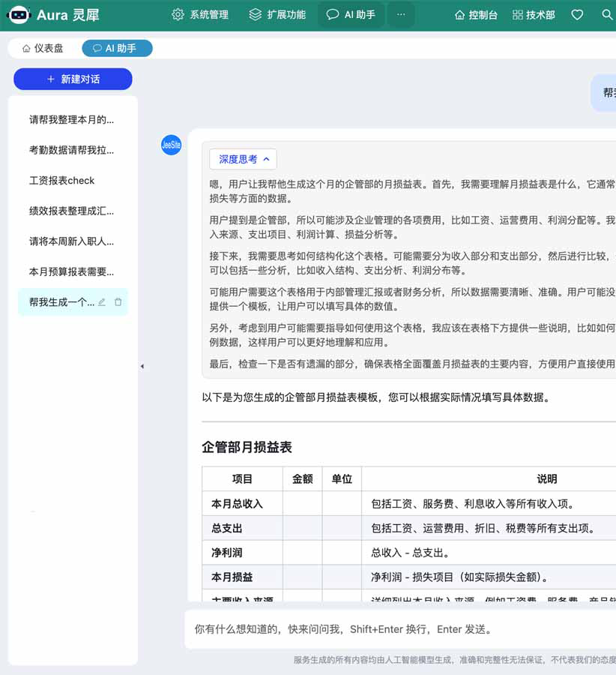This screenshot has height=675, width=616.
Task: Start a new chat with 新建对话
Action: click(73, 79)
